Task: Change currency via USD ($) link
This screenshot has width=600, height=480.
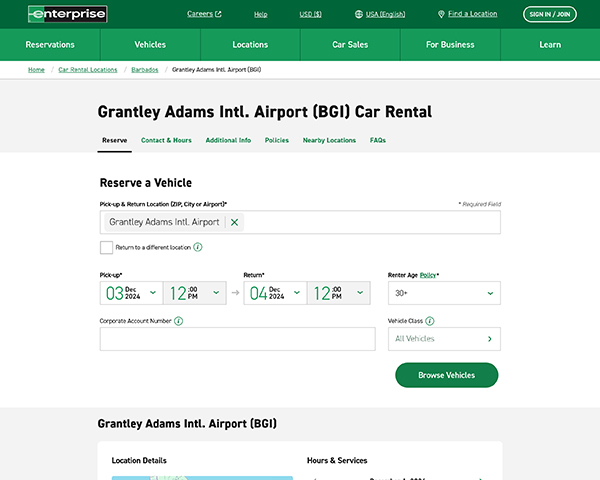Action: point(310,14)
